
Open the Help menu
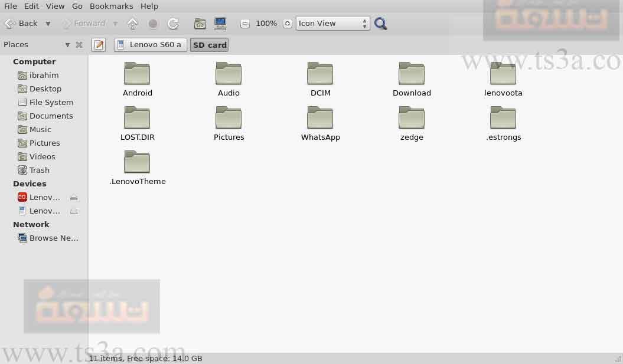[x=149, y=6]
